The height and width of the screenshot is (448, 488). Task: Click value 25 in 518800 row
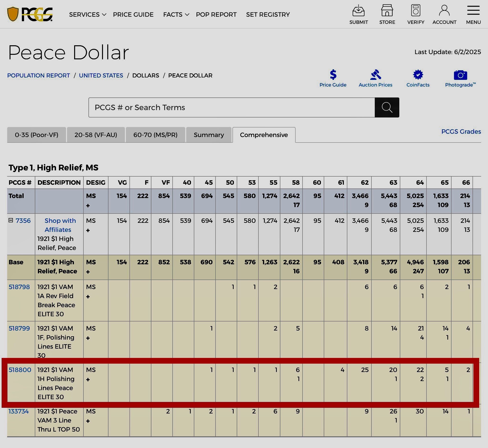click(365, 370)
